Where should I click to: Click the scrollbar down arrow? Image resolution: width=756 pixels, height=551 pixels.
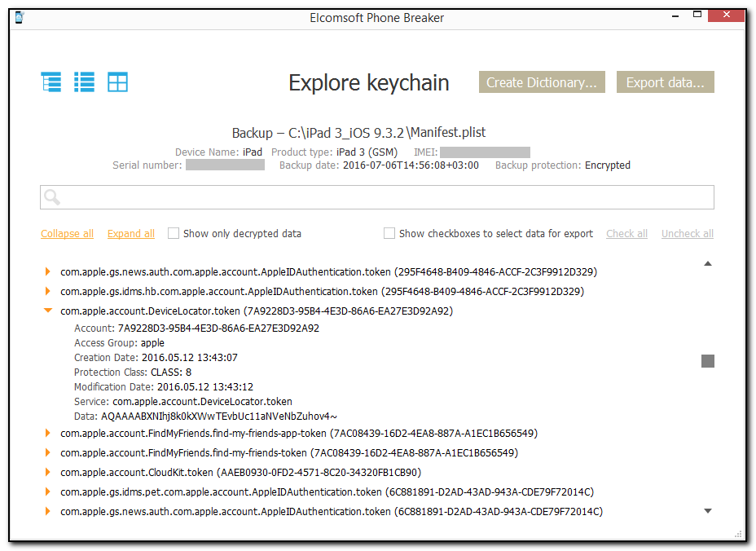(707, 511)
